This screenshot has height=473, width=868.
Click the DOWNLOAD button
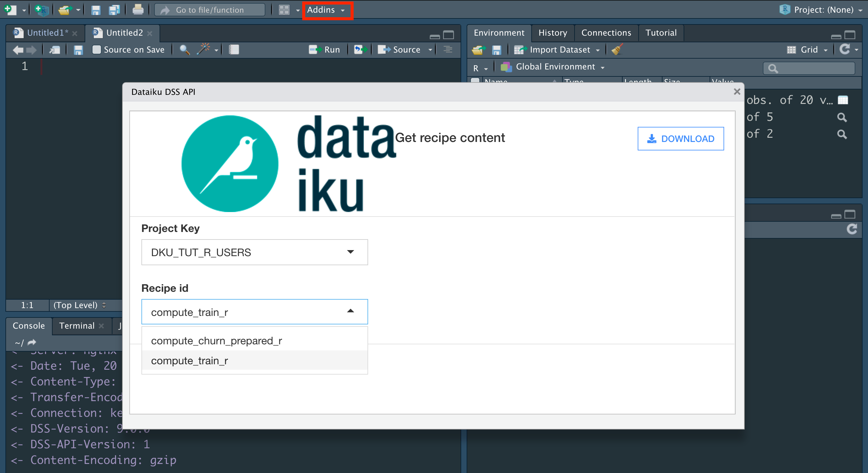(x=681, y=139)
